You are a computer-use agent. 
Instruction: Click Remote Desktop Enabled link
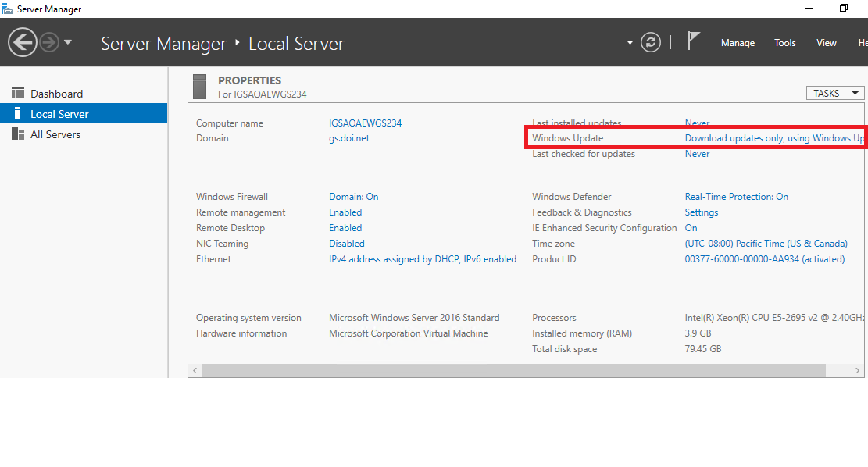(x=345, y=227)
